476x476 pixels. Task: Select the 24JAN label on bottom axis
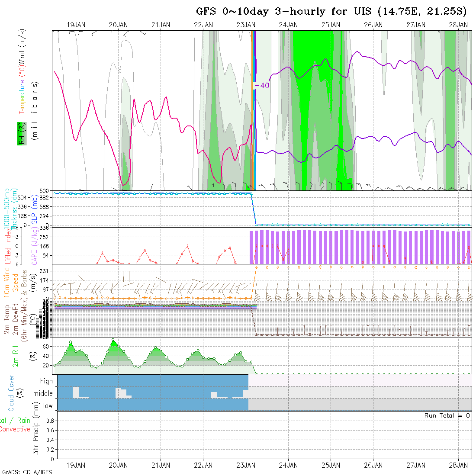288,465
